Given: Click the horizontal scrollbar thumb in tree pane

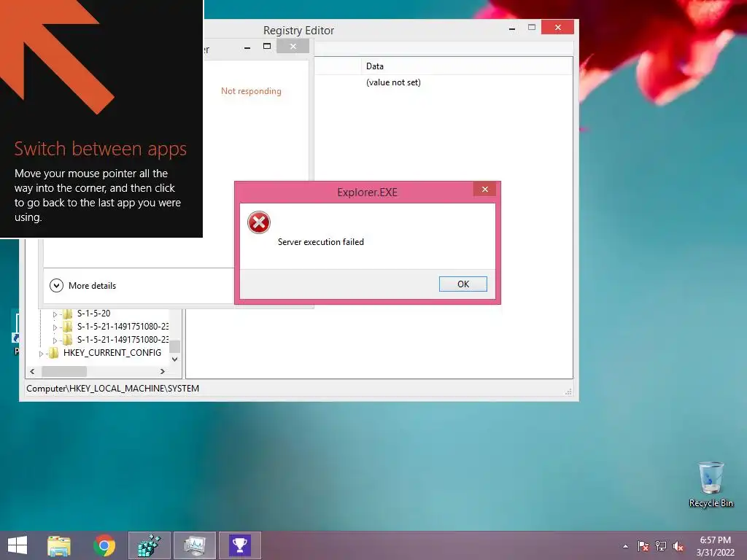Looking at the screenshot, I should [x=64, y=371].
